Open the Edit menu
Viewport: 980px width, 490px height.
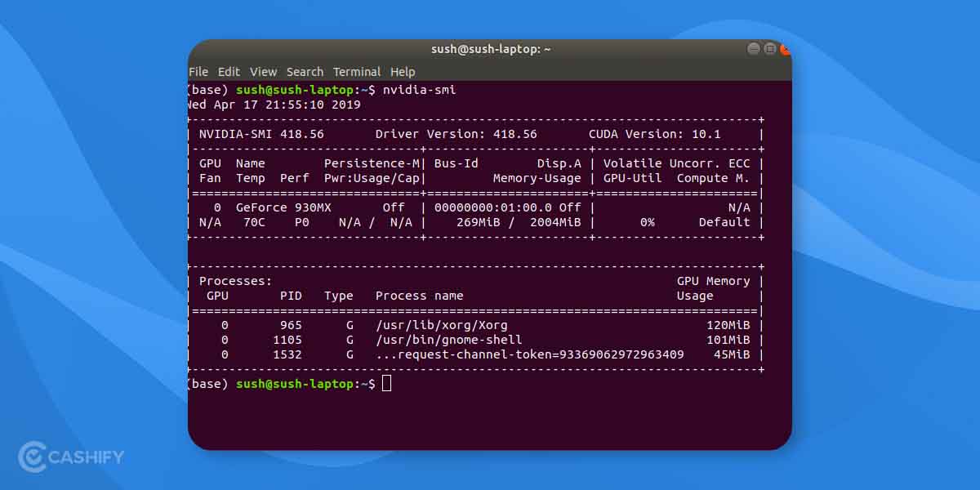pos(229,72)
